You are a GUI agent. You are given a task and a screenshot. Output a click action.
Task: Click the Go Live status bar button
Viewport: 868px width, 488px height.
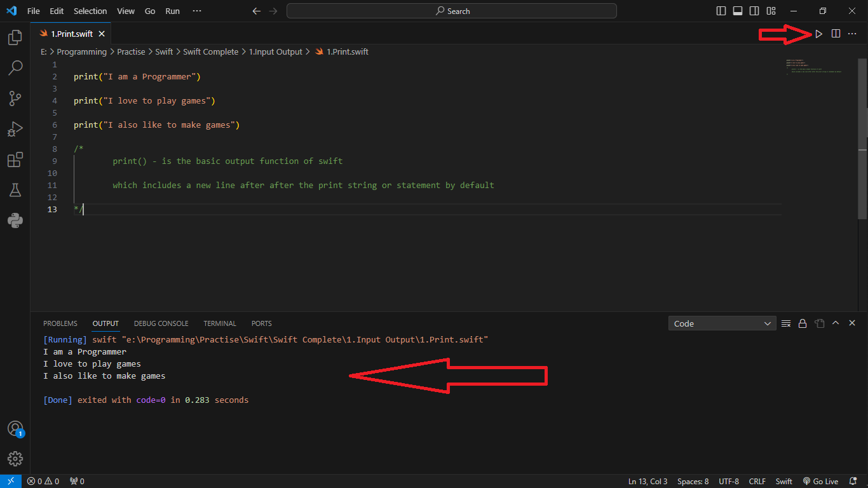[821, 481]
